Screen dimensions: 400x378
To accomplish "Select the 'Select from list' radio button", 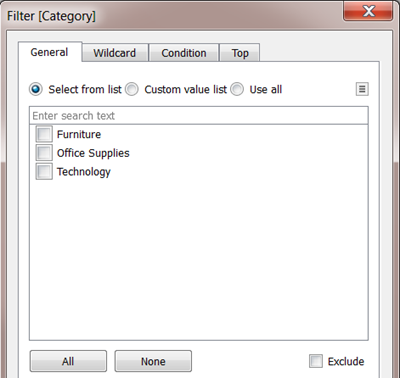I will click(36, 89).
